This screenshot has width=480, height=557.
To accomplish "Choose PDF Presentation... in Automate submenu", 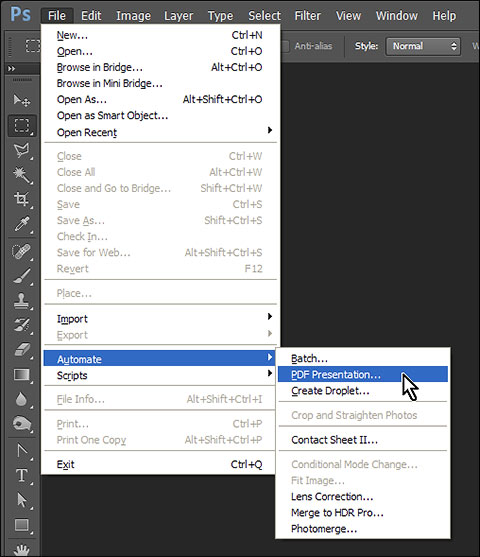I will 363,374.
